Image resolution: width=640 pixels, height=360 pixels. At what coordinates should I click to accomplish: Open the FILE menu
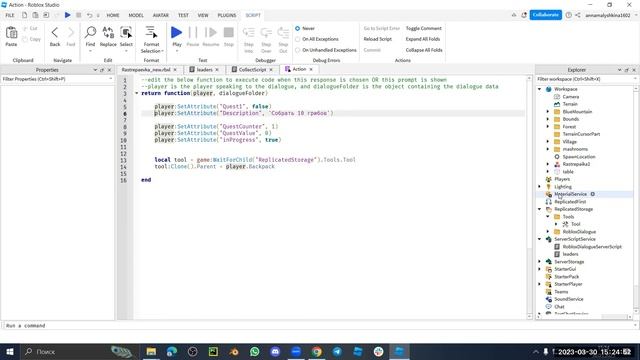10,15
